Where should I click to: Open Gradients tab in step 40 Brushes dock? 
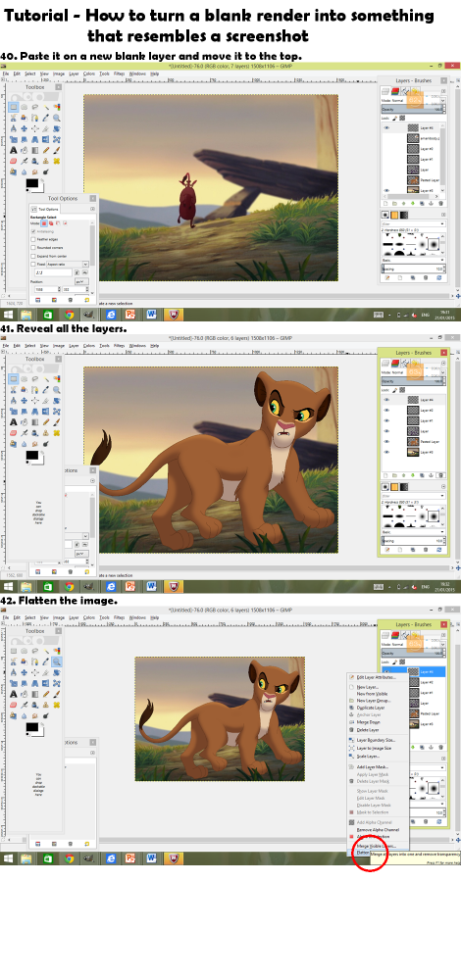click(x=404, y=215)
